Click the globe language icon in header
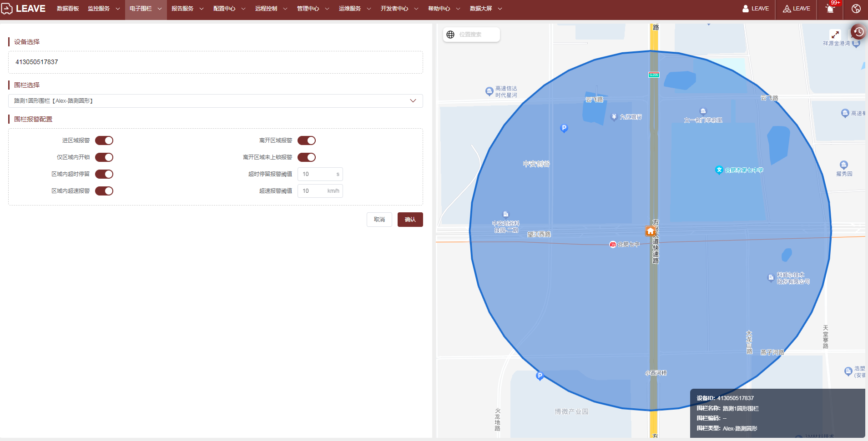Screen dimensions: 868x441 click(x=856, y=9)
